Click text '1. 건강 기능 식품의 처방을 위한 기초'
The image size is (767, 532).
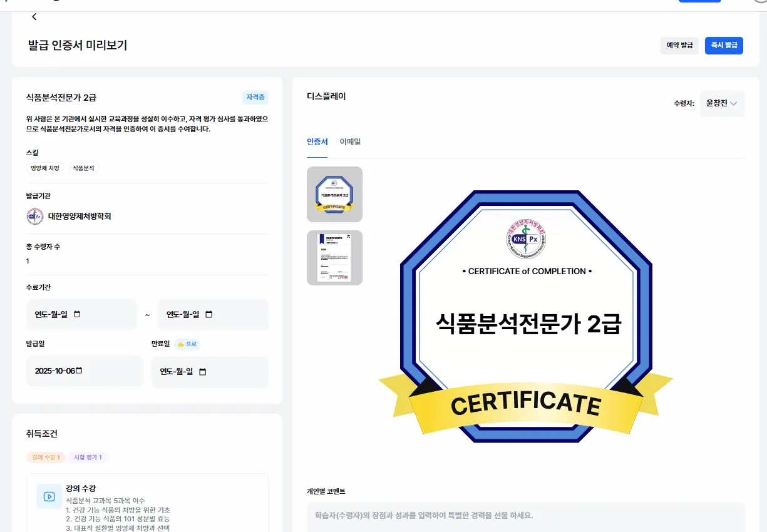tap(118, 510)
